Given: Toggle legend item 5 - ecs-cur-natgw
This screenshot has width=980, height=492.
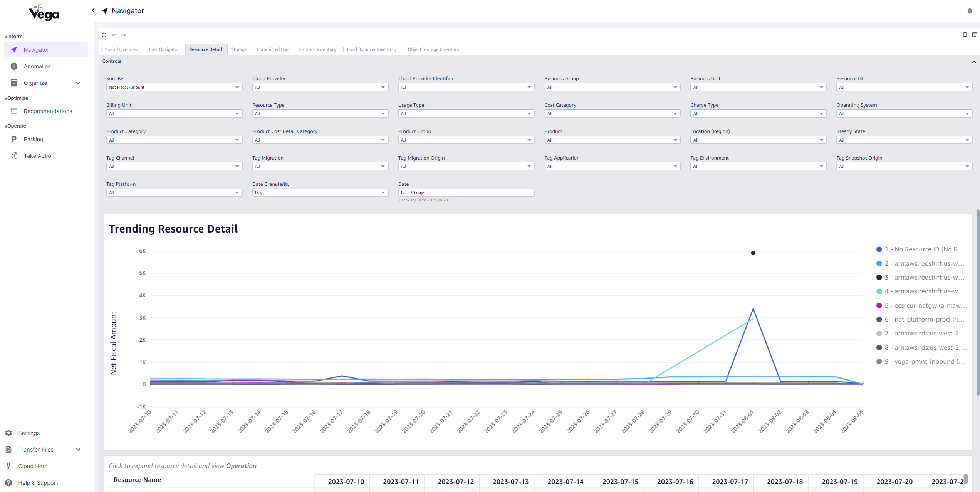Looking at the screenshot, I should 921,305.
